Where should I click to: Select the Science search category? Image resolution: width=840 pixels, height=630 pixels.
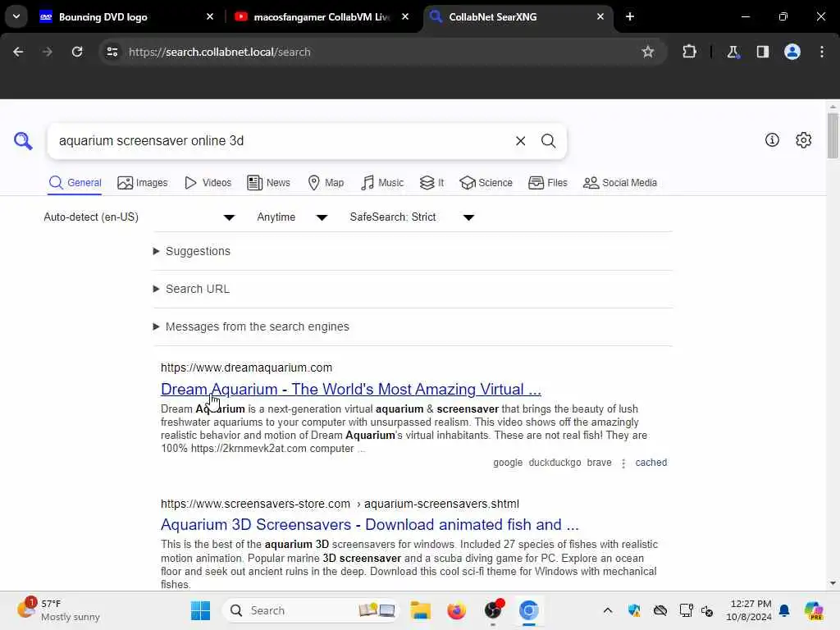pos(486,183)
